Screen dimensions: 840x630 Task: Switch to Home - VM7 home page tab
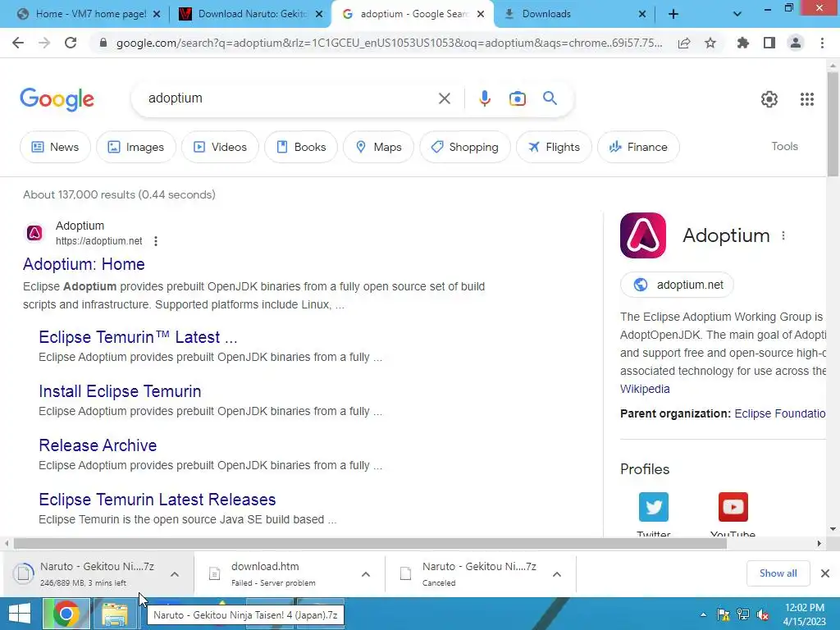tap(89, 14)
